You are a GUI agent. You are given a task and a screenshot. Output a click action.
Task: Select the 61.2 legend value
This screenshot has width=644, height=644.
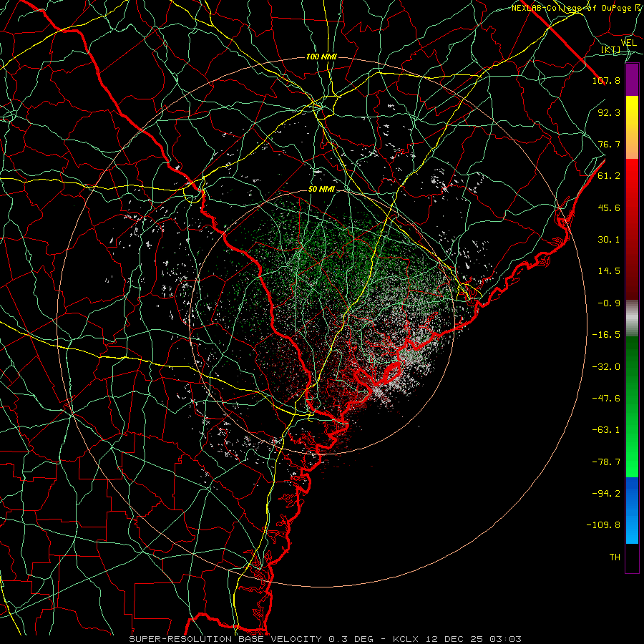click(609, 176)
